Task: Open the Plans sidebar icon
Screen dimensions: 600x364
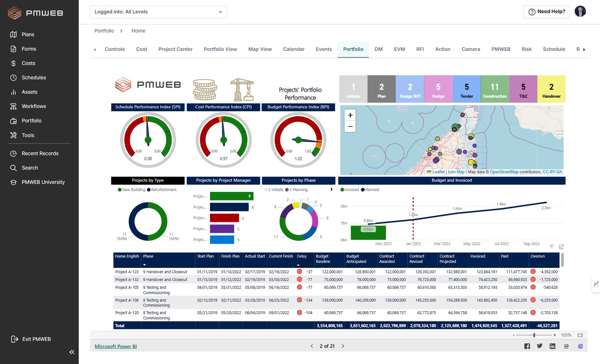Action: click(x=13, y=34)
